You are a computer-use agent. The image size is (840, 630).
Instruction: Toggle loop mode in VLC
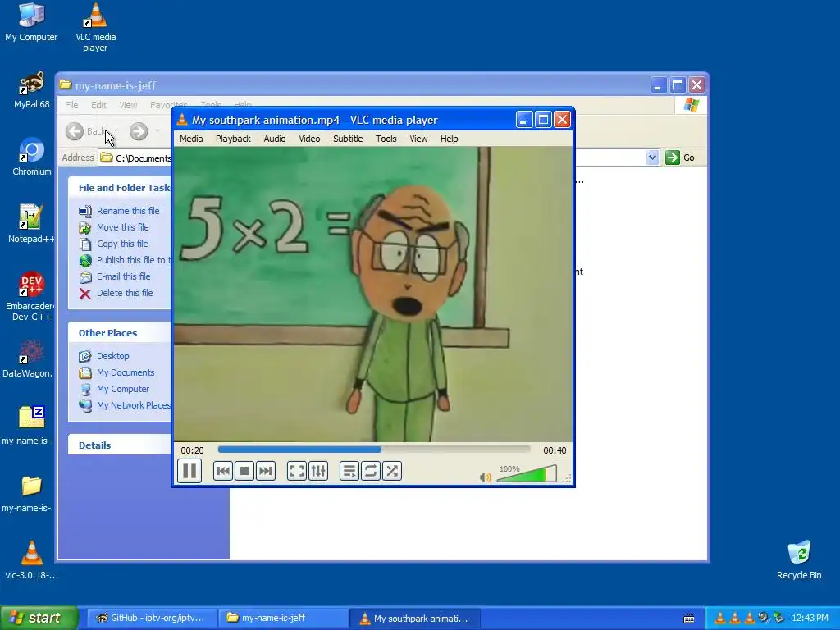tap(371, 471)
